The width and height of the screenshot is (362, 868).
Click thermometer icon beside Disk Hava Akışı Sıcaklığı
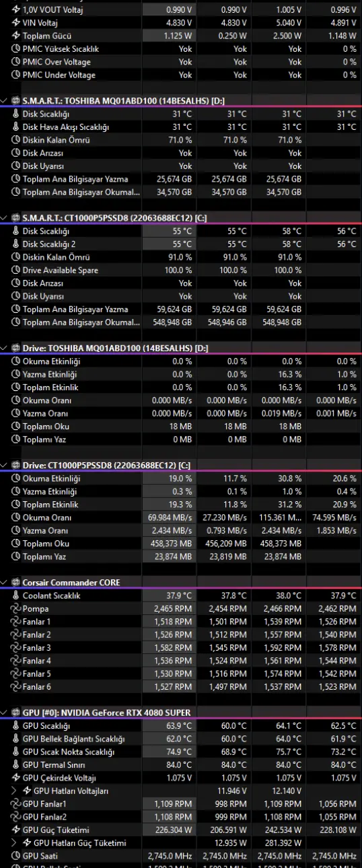(x=17, y=127)
